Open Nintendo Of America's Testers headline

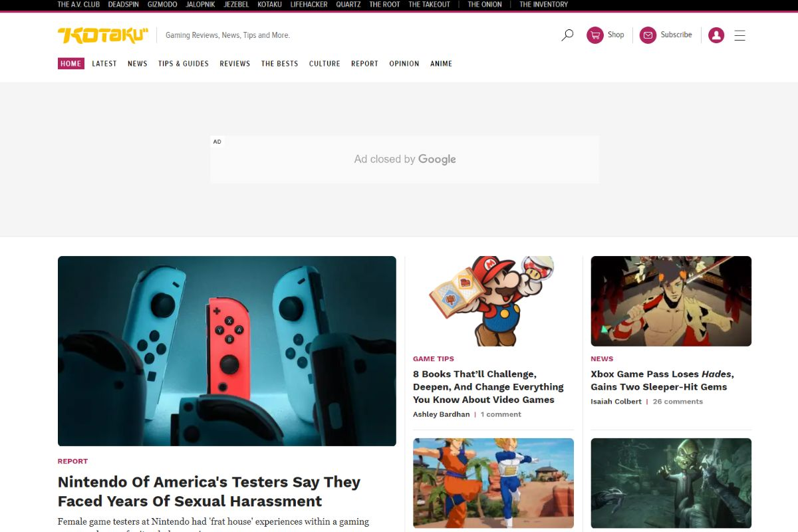[209, 491]
